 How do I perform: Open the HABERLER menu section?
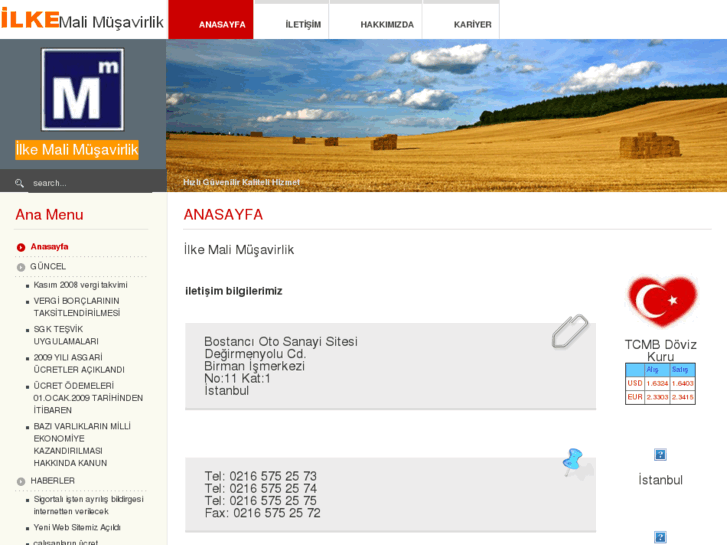(52, 481)
